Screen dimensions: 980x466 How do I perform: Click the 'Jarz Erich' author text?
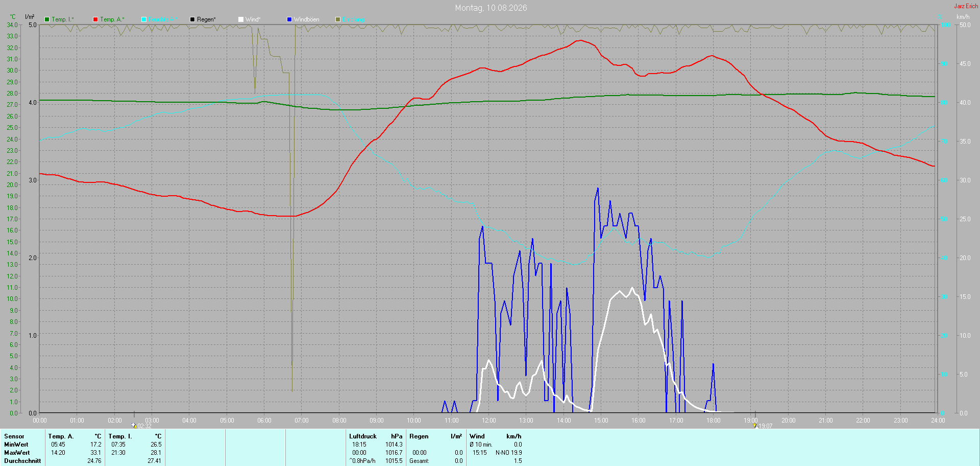pos(966,6)
